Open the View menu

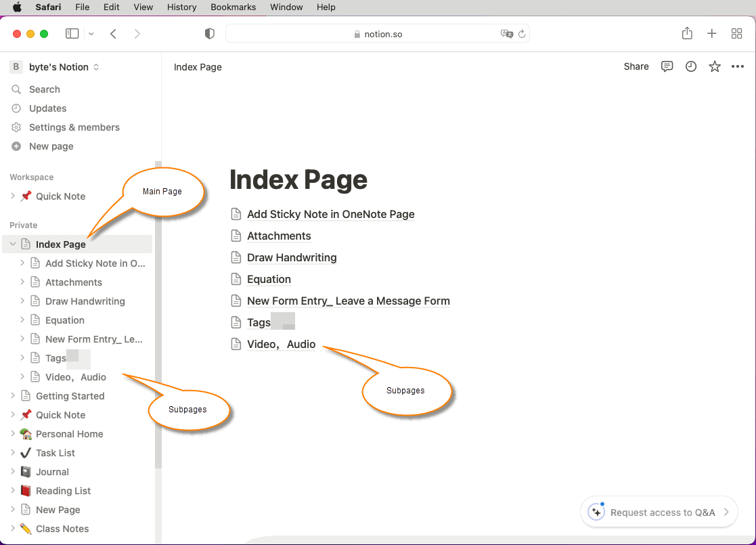coord(143,7)
